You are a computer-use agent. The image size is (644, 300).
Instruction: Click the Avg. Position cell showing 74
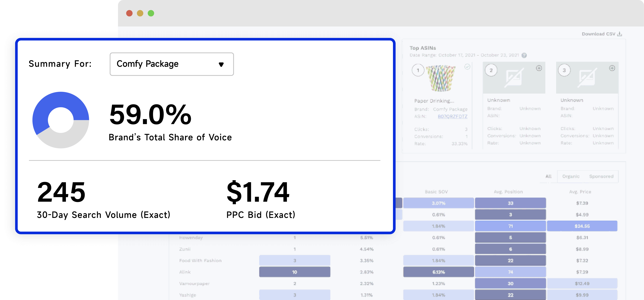(510, 272)
